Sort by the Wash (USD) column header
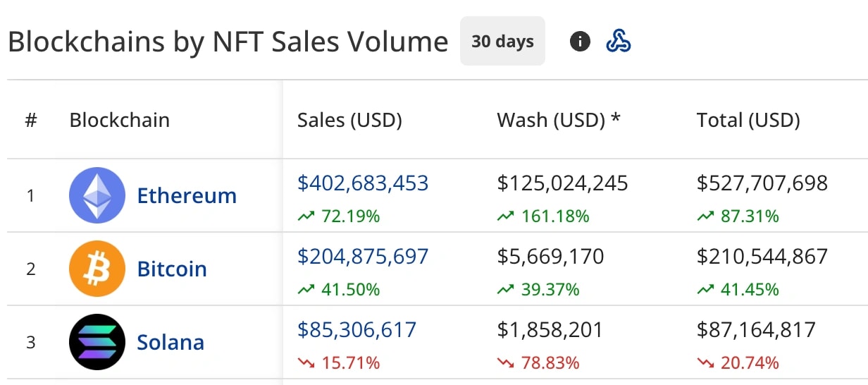 (x=559, y=120)
